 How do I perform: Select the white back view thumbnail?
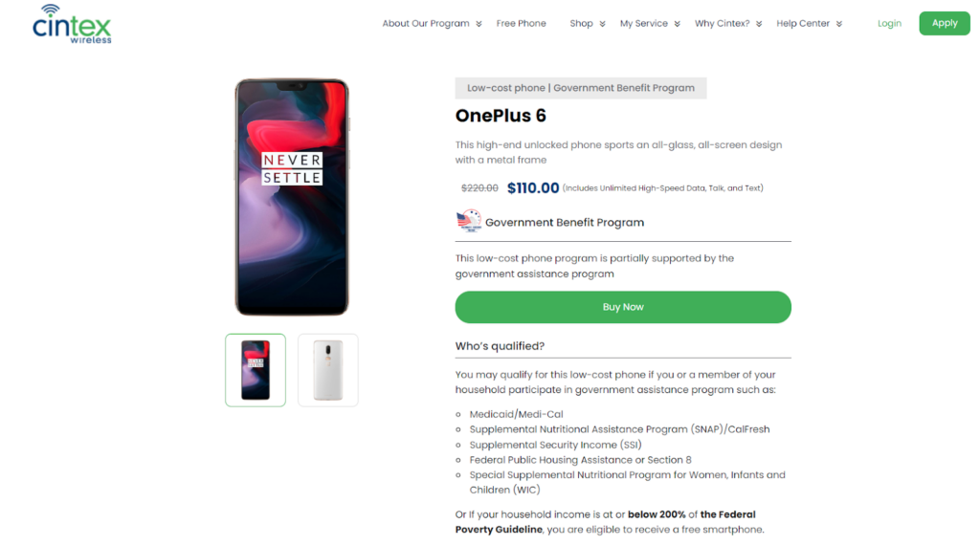pyautogui.click(x=328, y=370)
